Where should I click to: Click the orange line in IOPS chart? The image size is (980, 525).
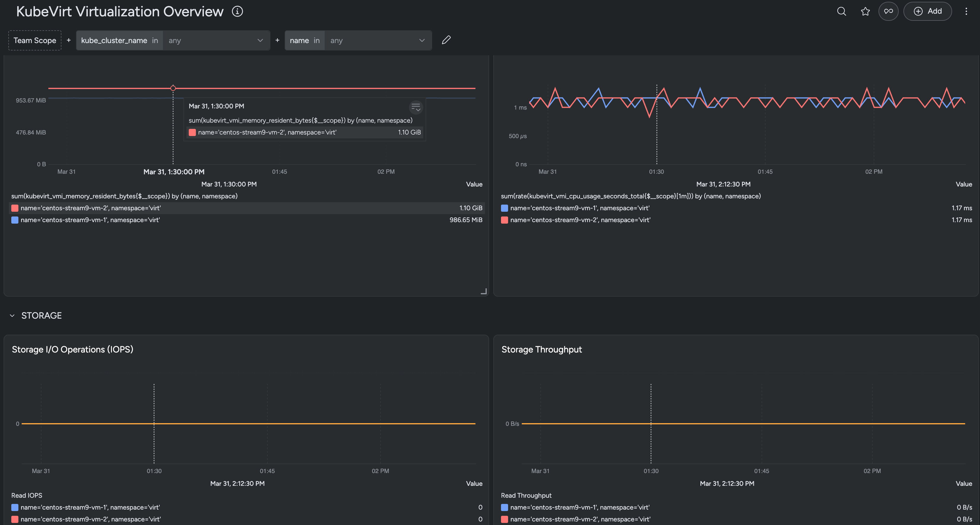click(x=248, y=424)
